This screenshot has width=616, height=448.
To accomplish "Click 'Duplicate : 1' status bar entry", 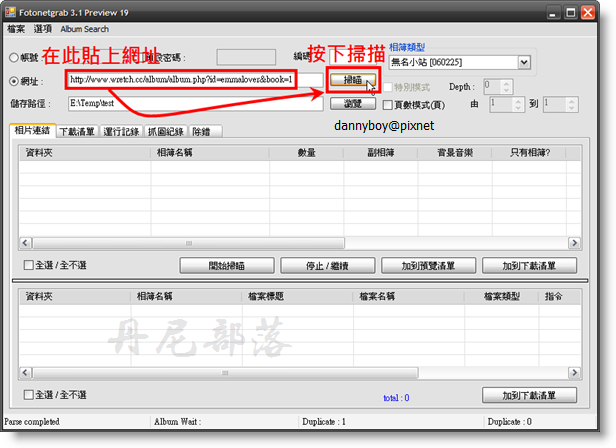I will click(324, 422).
